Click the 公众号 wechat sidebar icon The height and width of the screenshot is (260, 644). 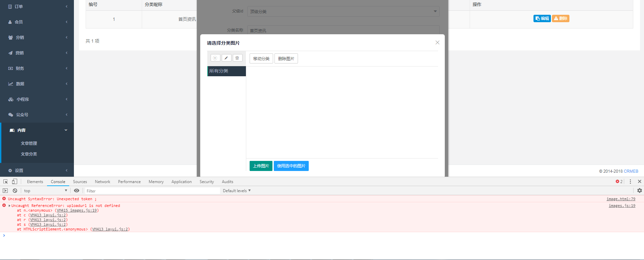click(x=11, y=115)
